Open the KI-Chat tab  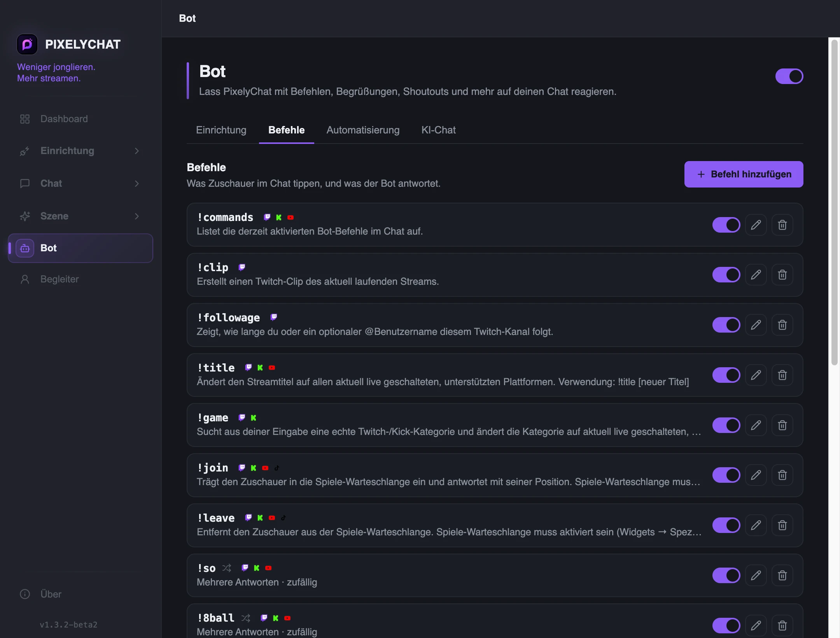pos(438,130)
